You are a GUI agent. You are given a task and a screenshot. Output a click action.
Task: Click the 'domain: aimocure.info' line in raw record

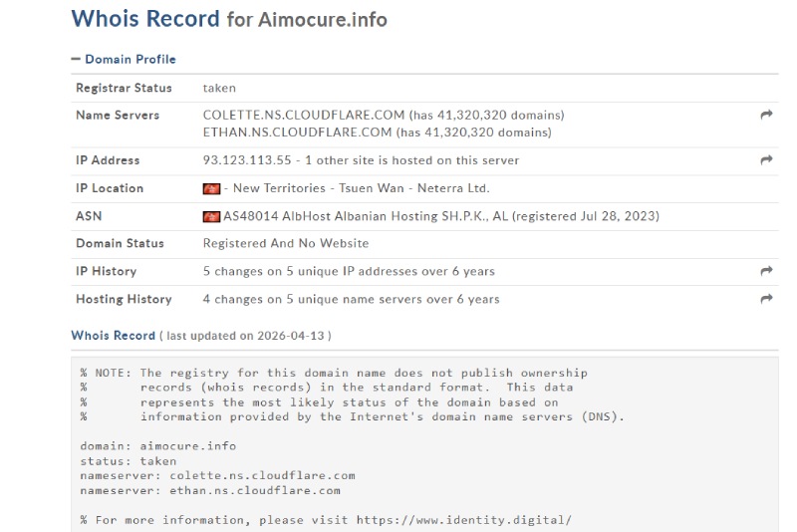tap(158, 446)
